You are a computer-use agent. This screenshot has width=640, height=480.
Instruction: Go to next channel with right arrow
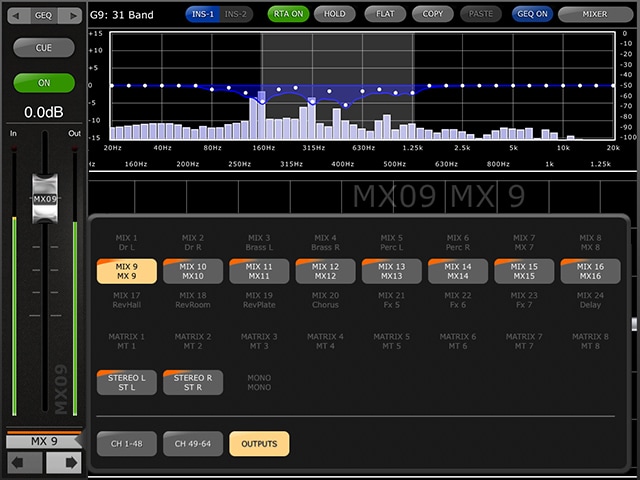click(x=63, y=463)
